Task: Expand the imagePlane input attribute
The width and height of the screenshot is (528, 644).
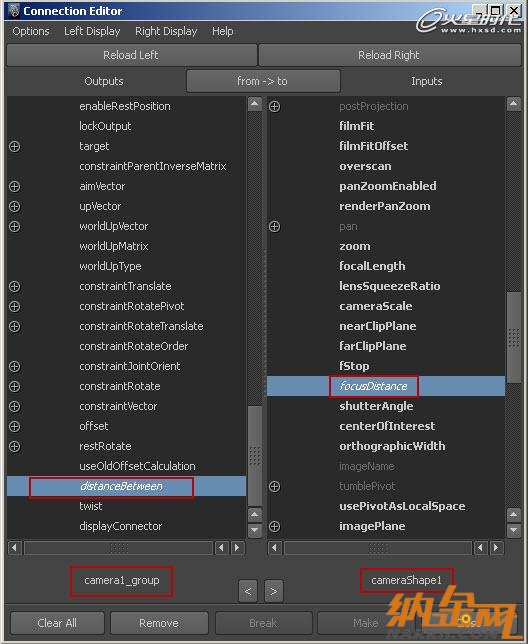Action: coord(274,526)
